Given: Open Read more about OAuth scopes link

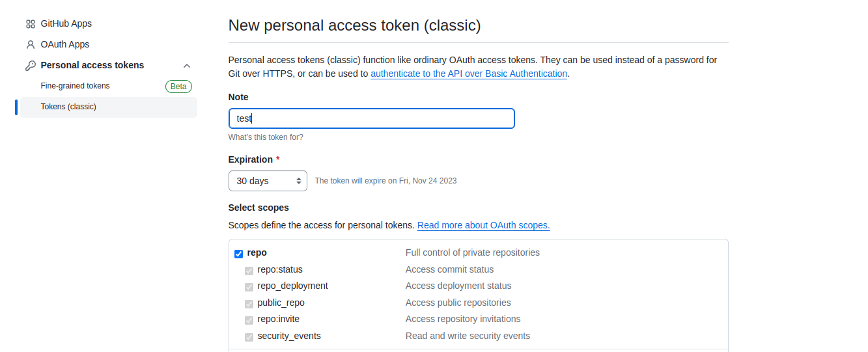Looking at the screenshot, I should tap(484, 225).
